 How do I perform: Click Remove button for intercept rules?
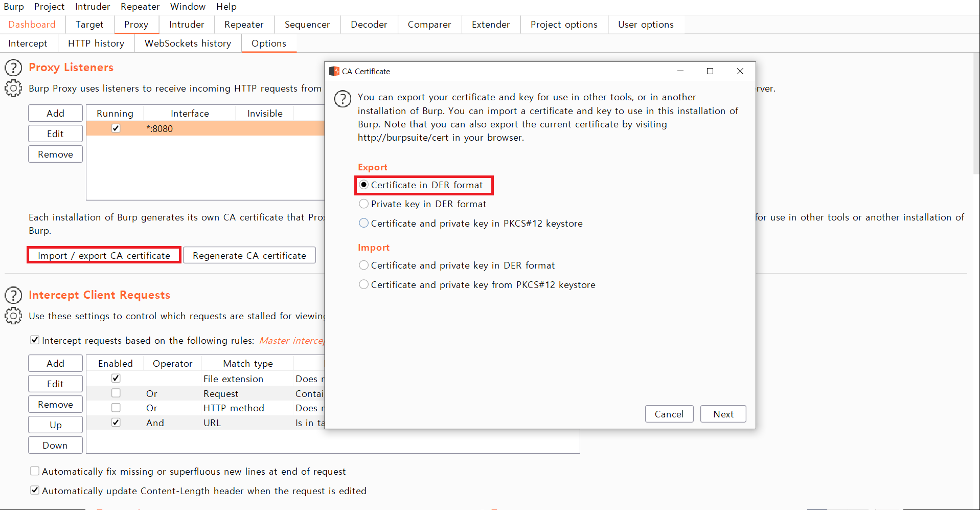[x=55, y=404]
